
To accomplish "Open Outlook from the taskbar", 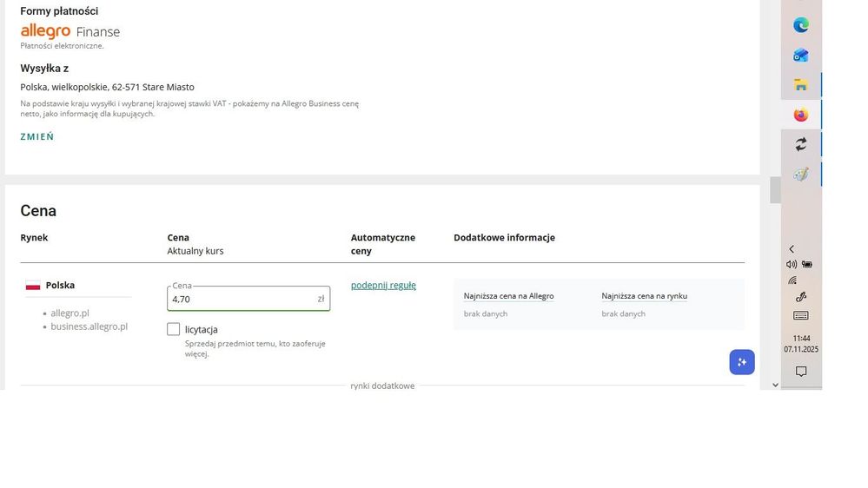I will 800,55.
